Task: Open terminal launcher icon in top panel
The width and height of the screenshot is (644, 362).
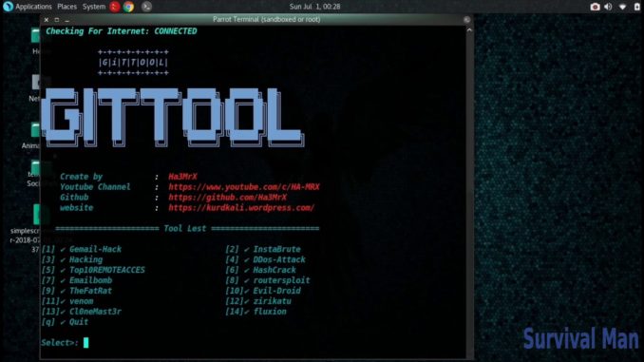Action: tap(146, 7)
